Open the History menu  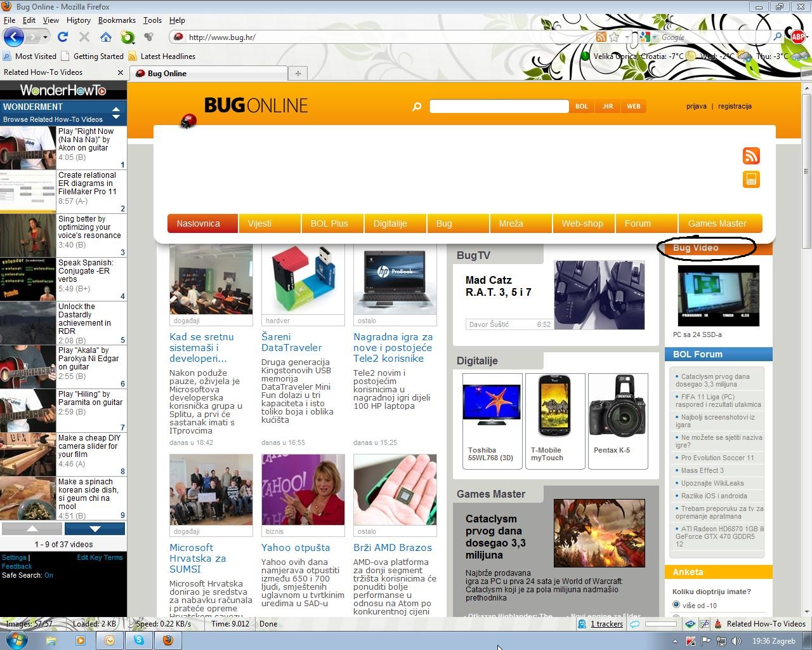click(x=79, y=20)
